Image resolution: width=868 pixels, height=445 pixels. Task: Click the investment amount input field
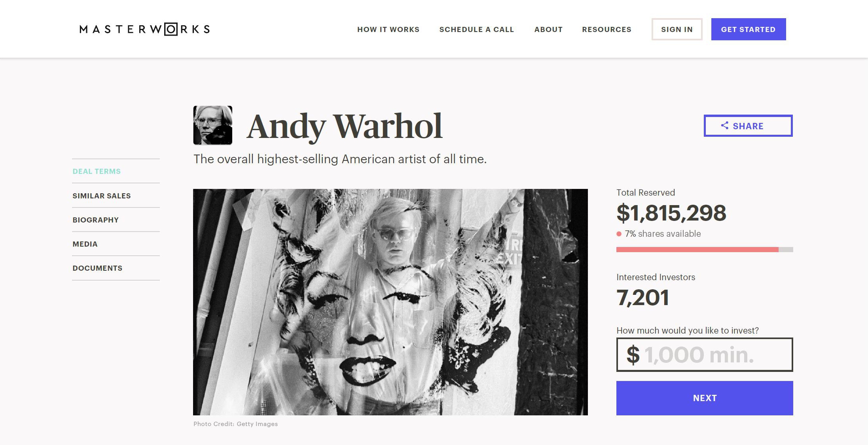pyautogui.click(x=705, y=354)
